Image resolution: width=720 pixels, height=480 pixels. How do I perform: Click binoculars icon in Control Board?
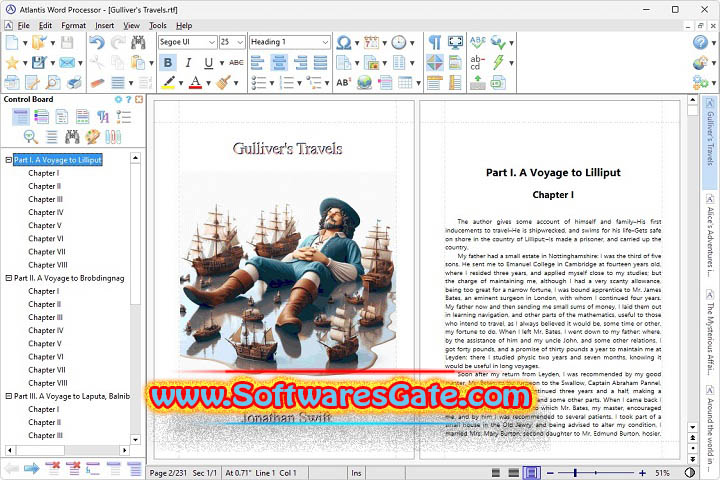point(72,137)
